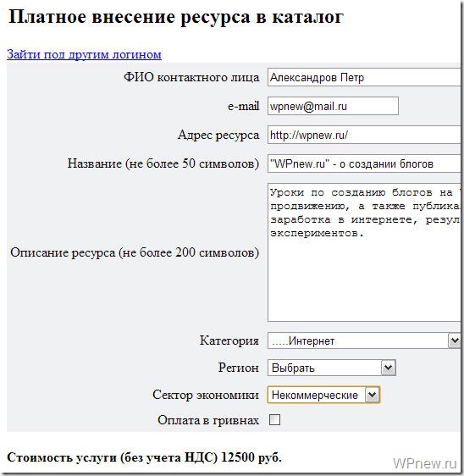The height and width of the screenshot is (476, 464).
Task: Click the heading 'Платное внесение ресурса в каталог'
Action: 176,17
